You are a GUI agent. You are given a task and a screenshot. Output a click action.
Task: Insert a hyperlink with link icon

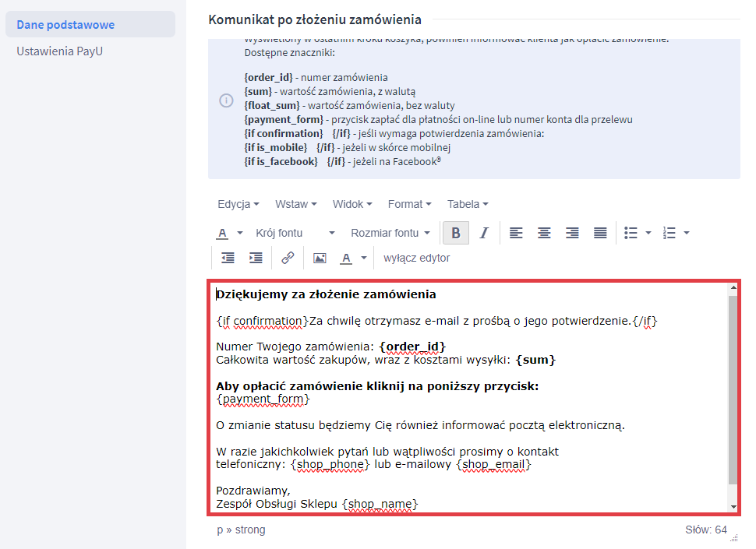coord(288,258)
